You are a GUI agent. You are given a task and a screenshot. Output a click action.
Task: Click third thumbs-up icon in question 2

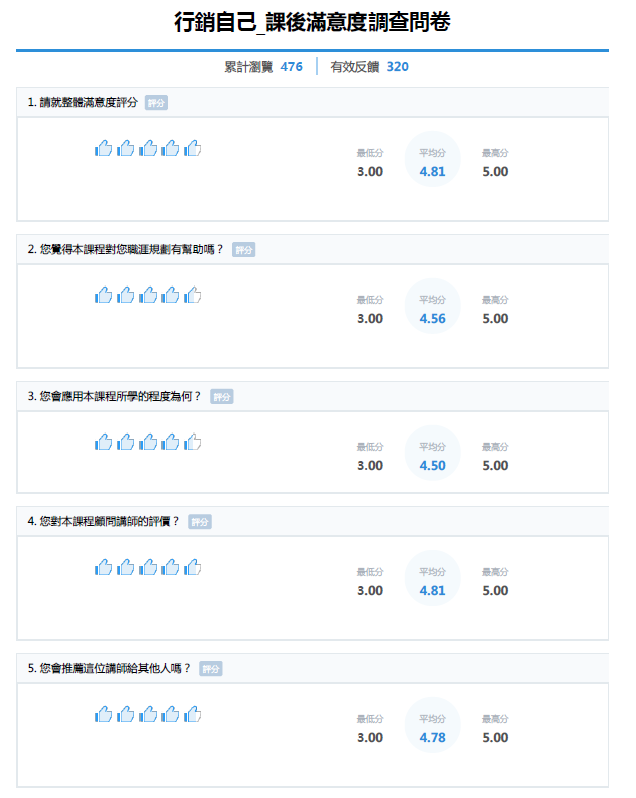tap(148, 295)
